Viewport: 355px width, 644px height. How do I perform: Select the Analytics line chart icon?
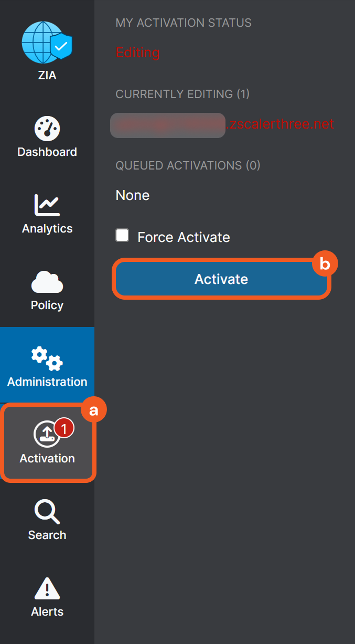(47, 205)
